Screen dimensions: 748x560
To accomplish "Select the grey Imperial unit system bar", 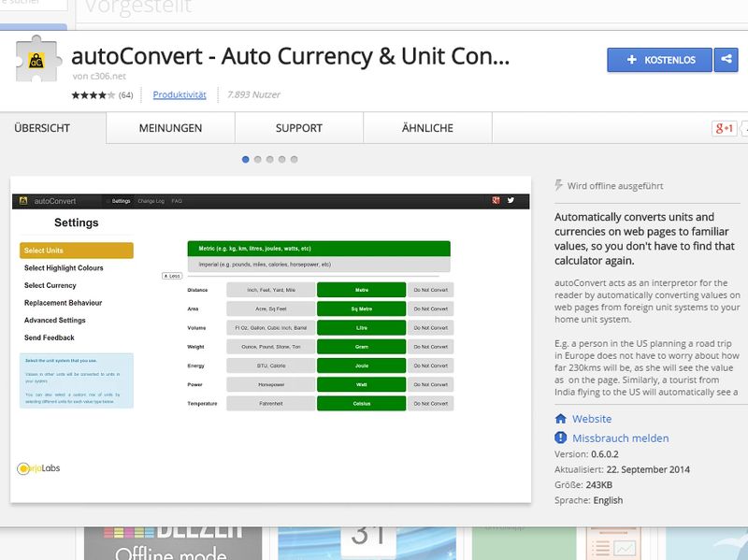I will [319, 265].
